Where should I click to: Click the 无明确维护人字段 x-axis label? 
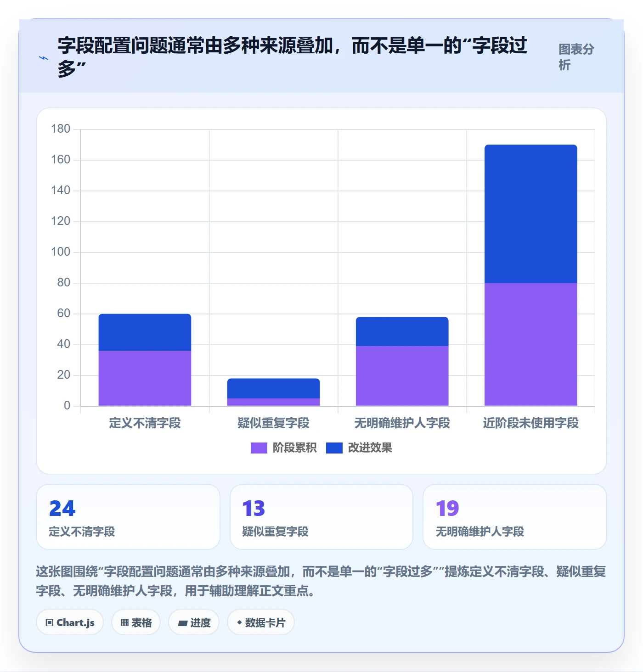[x=402, y=423]
